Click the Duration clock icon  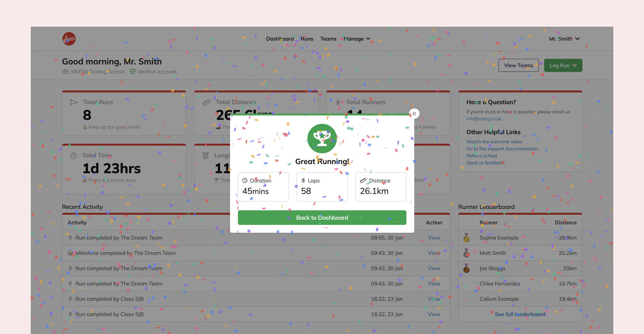click(245, 181)
